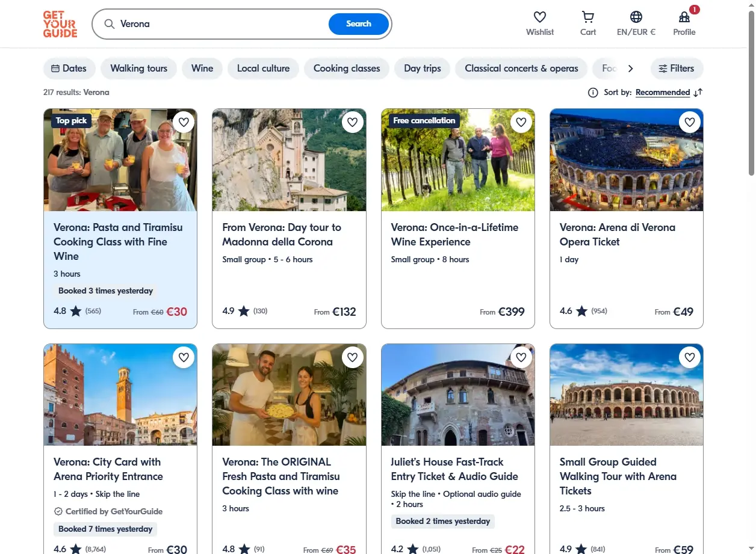Click star rating on Pasta and Tiramisu card
This screenshot has height=554, width=756.
(76, 311)
